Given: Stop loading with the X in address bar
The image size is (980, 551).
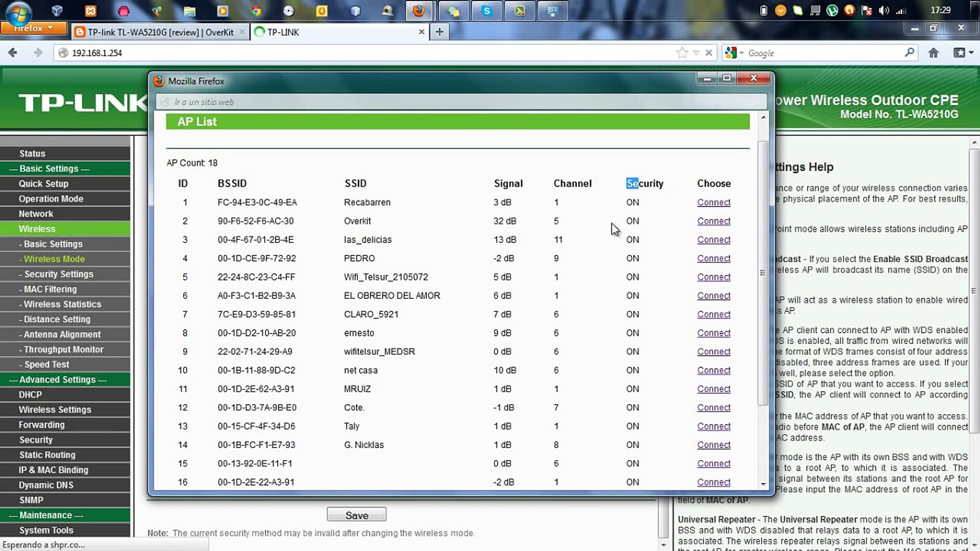Looking at the screenshot, I should [708, 53].
